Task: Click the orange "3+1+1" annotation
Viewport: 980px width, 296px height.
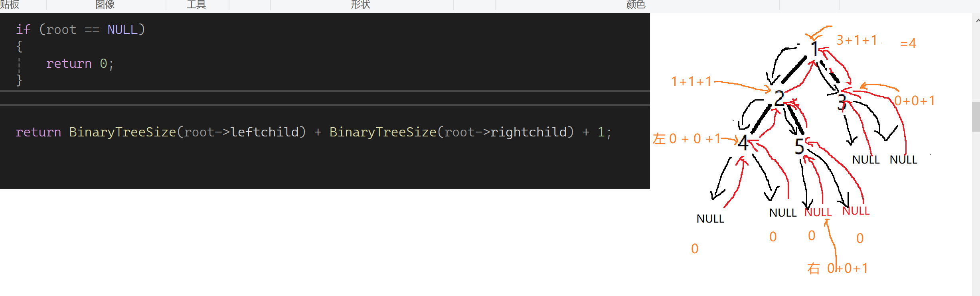Action: [x=857, y=40]
